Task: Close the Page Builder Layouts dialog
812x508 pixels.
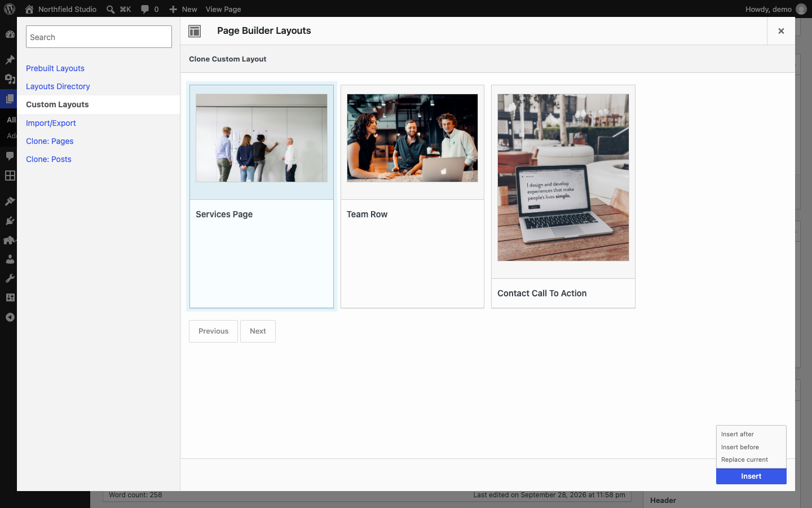Action: [781, 31]
